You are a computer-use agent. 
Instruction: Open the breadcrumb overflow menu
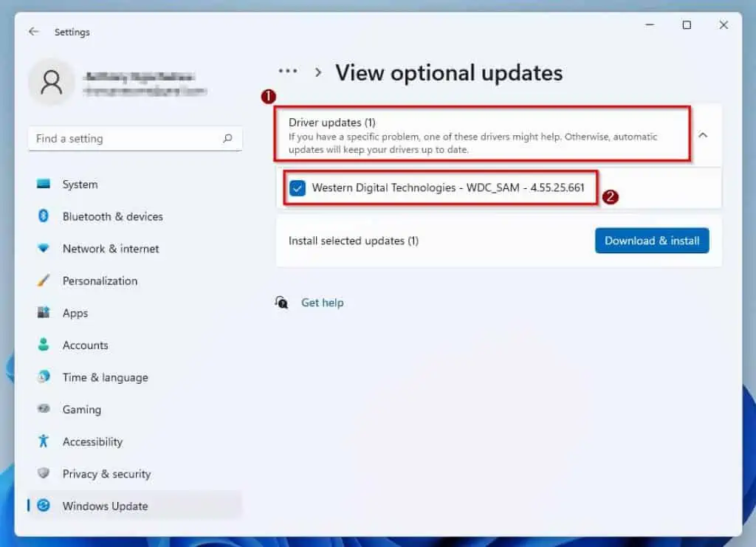coord(287,72)
